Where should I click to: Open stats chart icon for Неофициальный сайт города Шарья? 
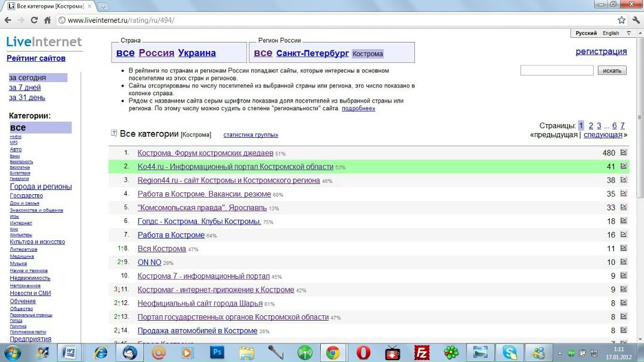point(624,303)
